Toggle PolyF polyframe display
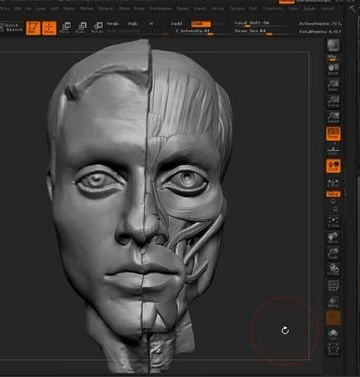360x377 pixels. tap(333, 286)
